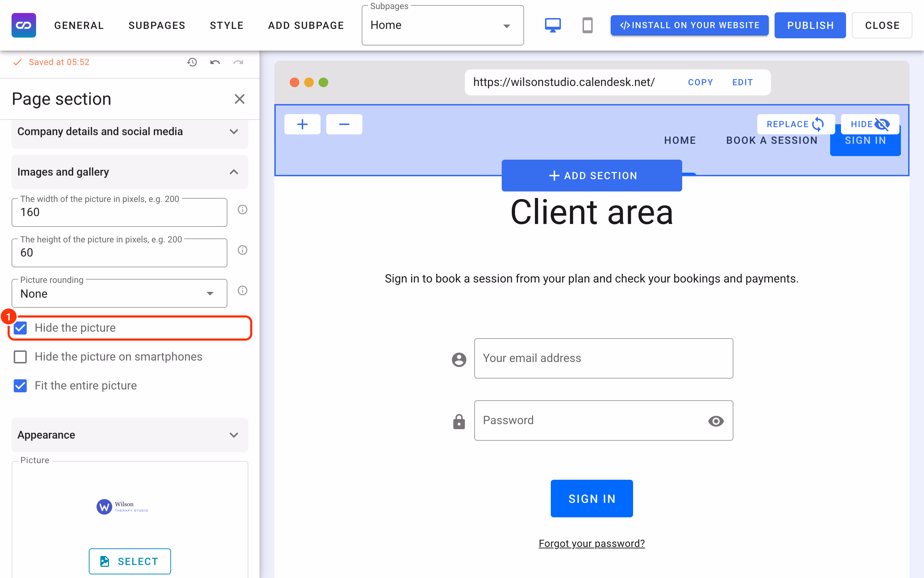Show info for picture width field

pos(243,210)
